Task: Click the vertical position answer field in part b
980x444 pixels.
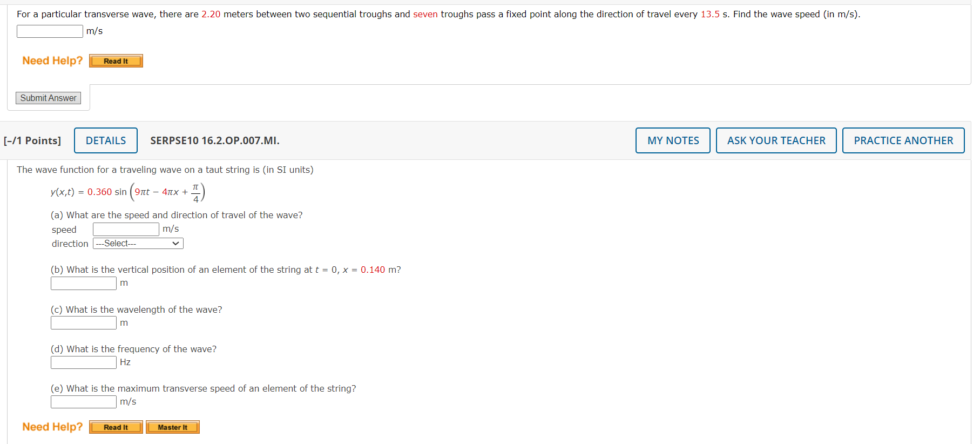Action: coord(83,282)
